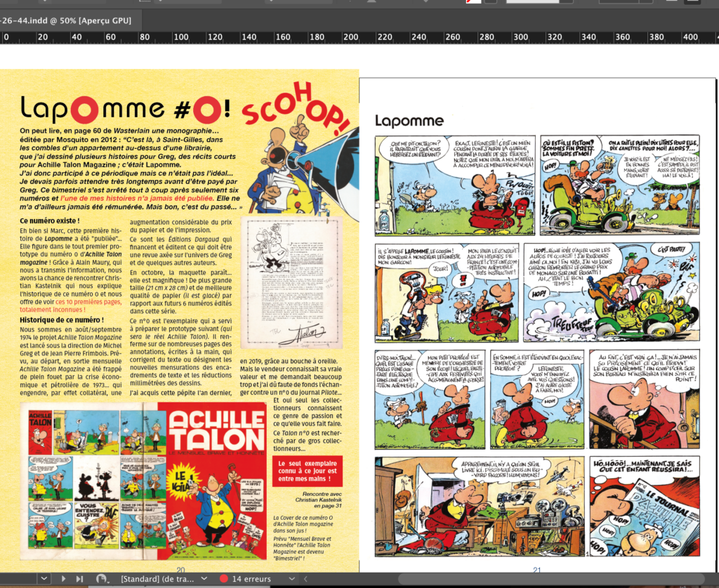Viewport: 719px width, 588px height.
Task: Click the Open menu icon in the status bar
Action: 101,579
